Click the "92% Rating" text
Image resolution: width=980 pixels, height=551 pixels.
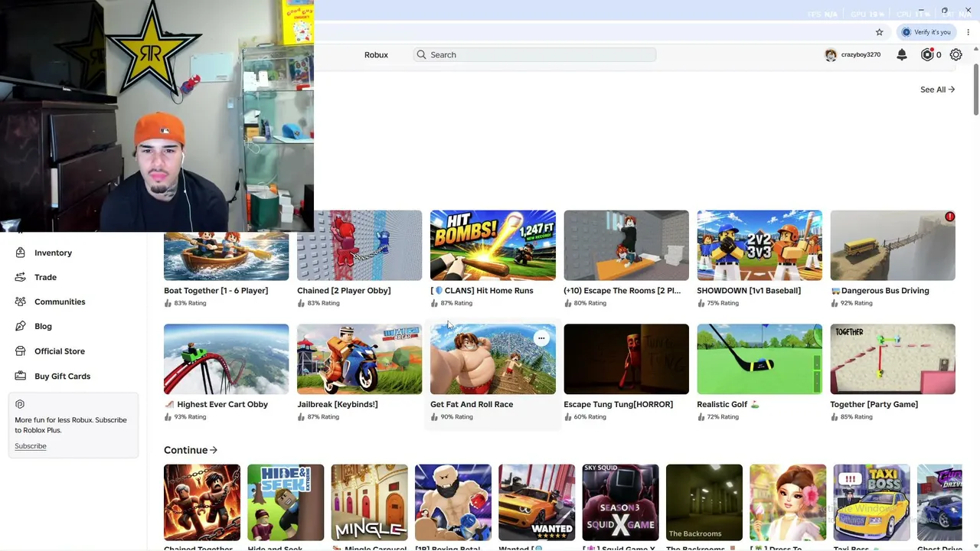[x=857, y=303]
